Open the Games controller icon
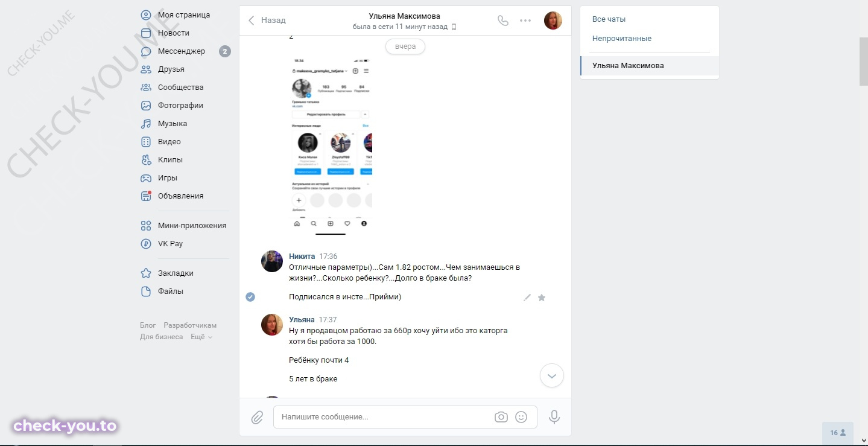The width and height of the screenshot is (868, 446). point(146,178)
